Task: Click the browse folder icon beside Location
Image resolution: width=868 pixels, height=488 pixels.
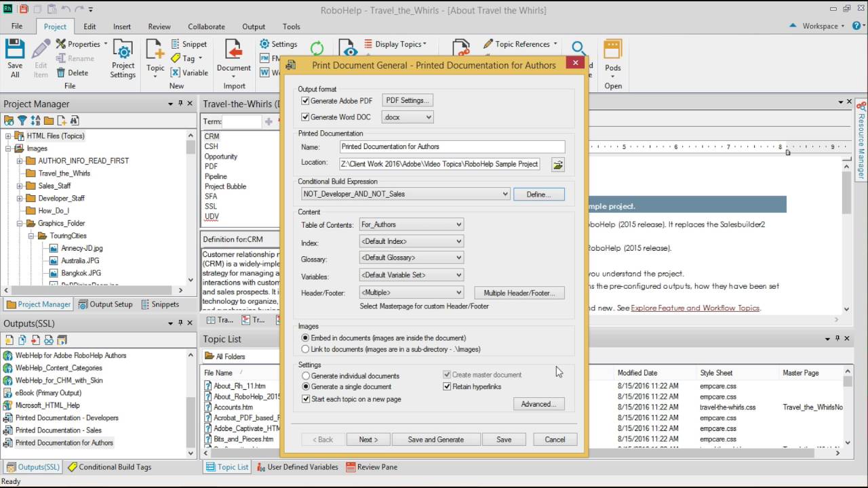Action: point(557,164)
